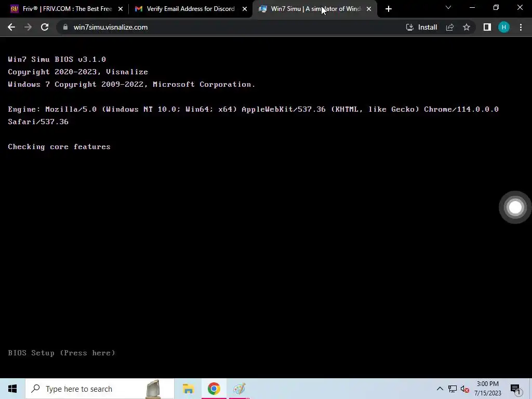Click the Chrome taskbar icon
The height and width of the screenshot is (399, 532).
tap(214, 389)
